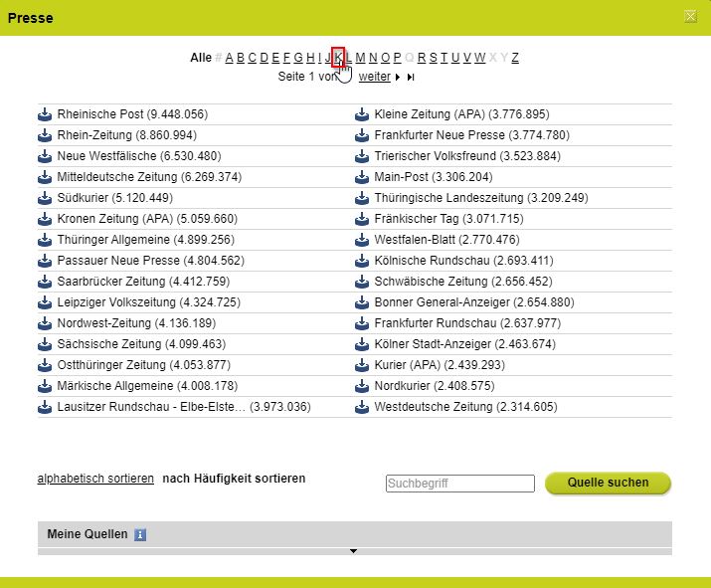The image size is (711, 588).
Task: Click download icon beside Kölnische Rundschau
Action: pos(361,261)
